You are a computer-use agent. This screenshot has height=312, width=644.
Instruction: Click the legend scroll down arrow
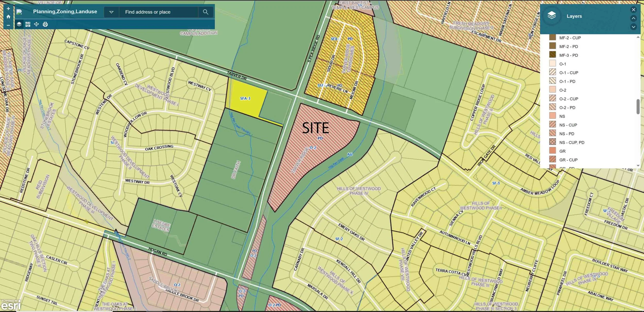[638, 166]
